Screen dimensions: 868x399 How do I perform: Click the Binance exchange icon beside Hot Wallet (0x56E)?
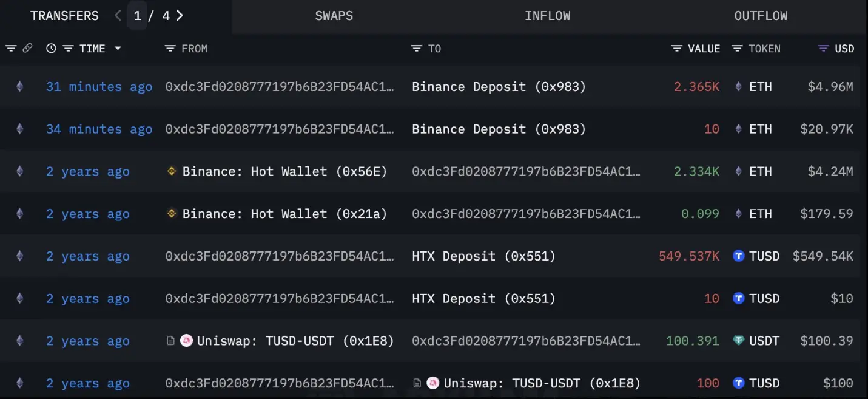point(172,171)
